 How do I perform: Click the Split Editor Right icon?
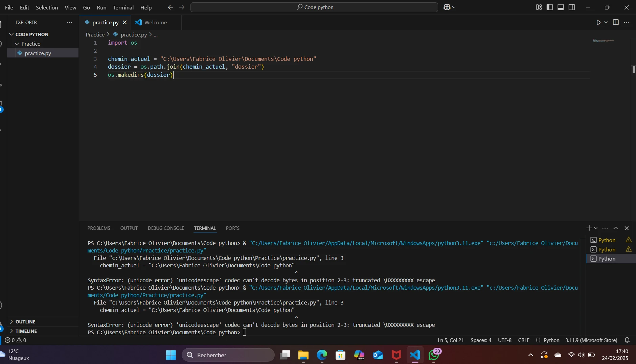click(x=616, y=22)
